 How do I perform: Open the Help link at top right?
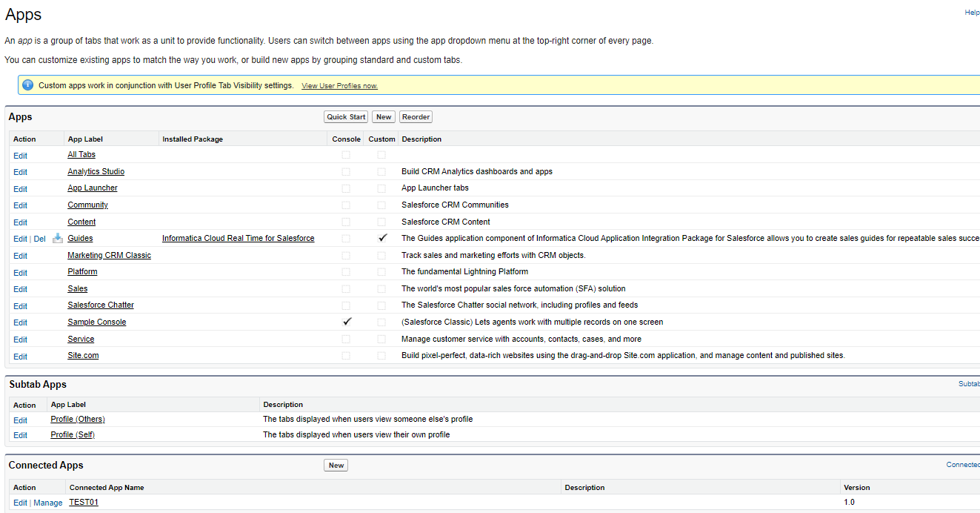coord(972,13)
